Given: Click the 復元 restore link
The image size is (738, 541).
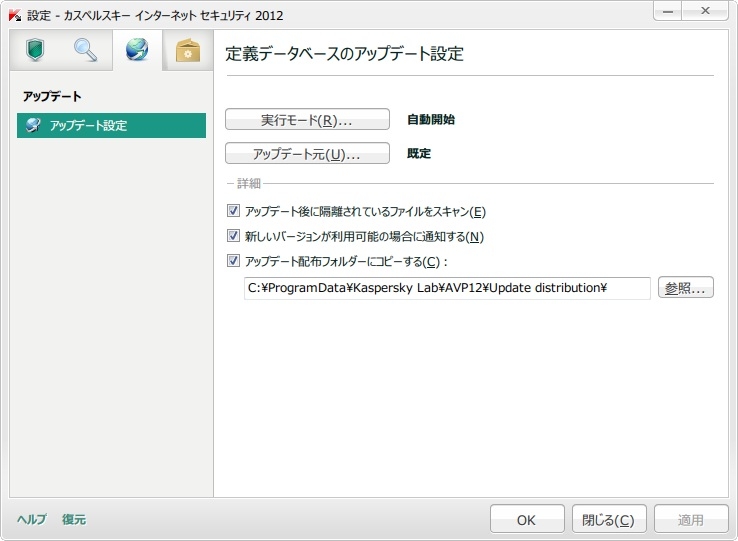Looking at the screenshot, I should point(74,519).
